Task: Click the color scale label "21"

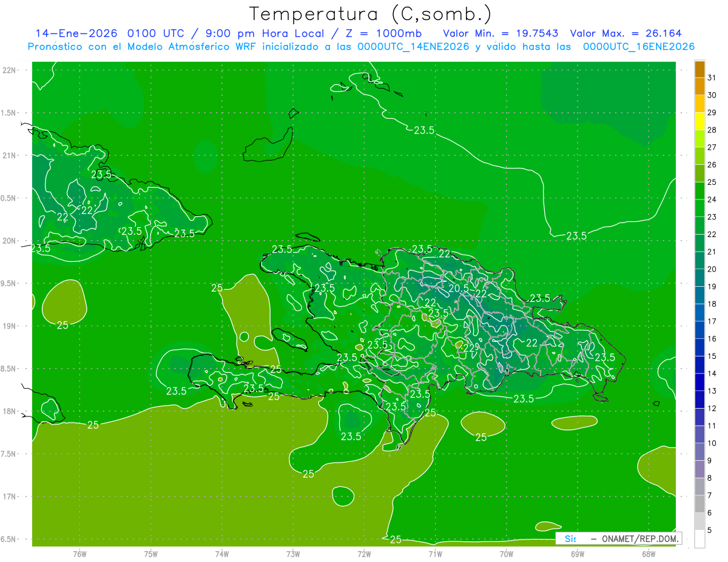Action: pyautogui.click(x=712, y=252)
